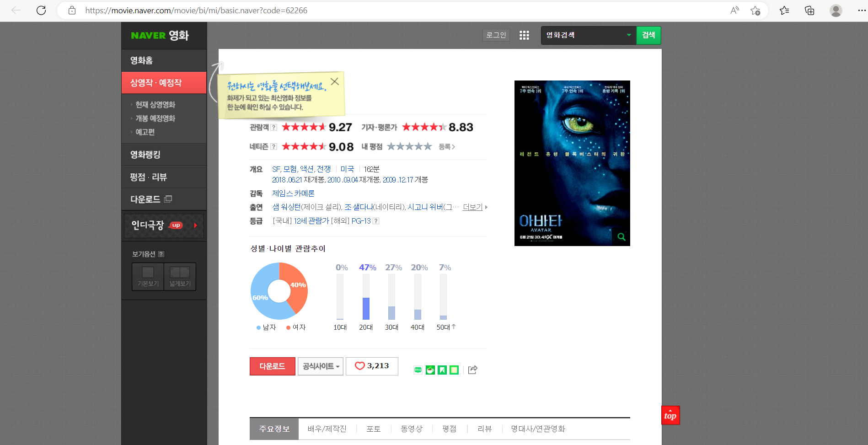Click the poster magnifier enlarge icon
The image size is (868, 445).
(x=621, y=237)
